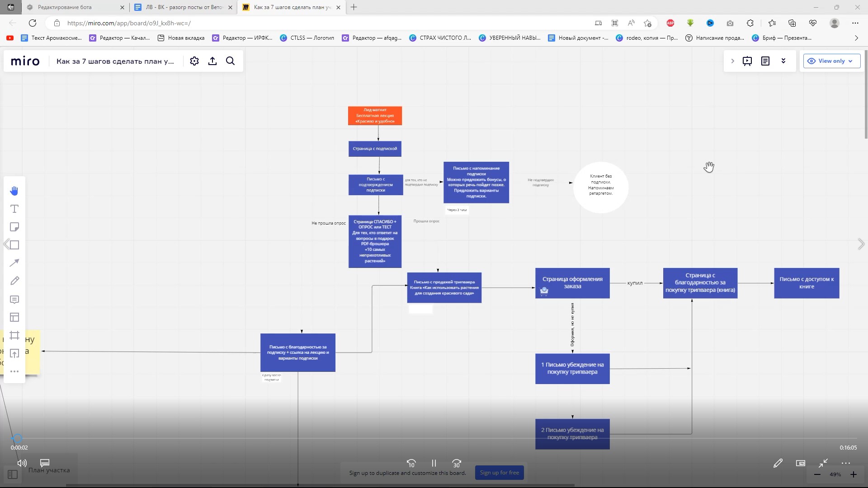Screen dimensions: 868x488
Task: Rewind video 10 seconds
Action: click(x=411, y=463)
